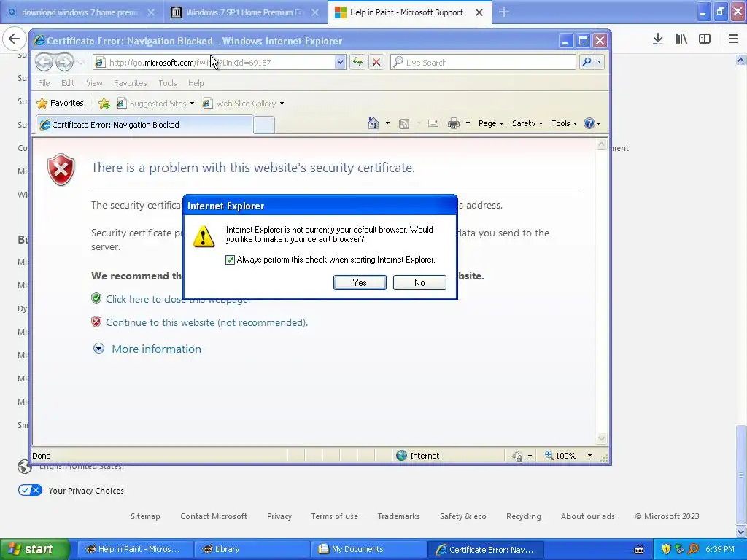
Task: Click Terms of use footer link
Action: point(334,516)
